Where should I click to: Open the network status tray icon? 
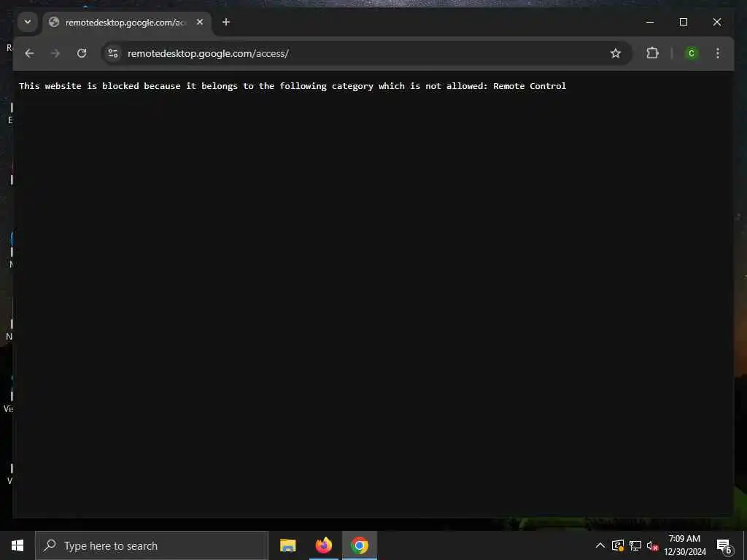pos(635,545)
